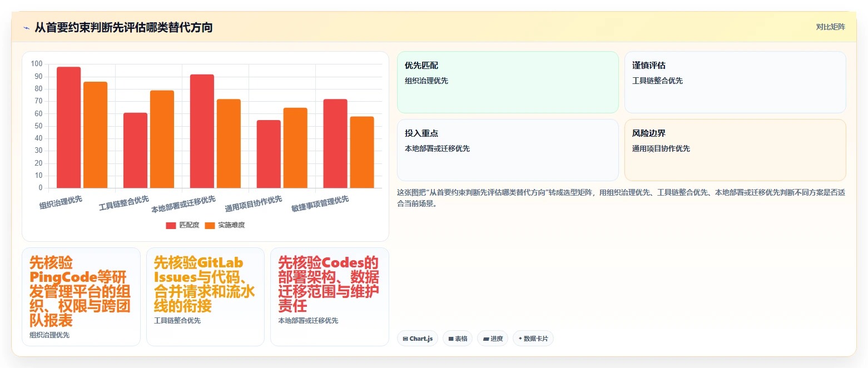Viewport: 868px width, 368px height.
Task: Click the 100 y-axis value
Action: pyautogui.click(x=37, y=64)
